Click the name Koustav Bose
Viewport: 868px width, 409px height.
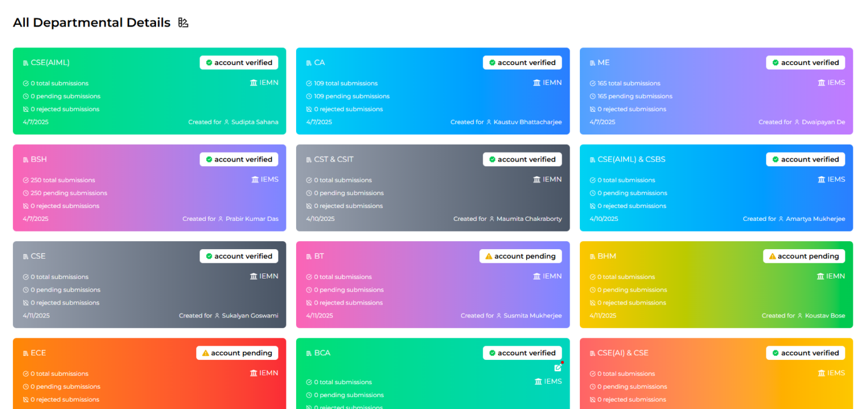pyautogui.click(x=825, y=316)
